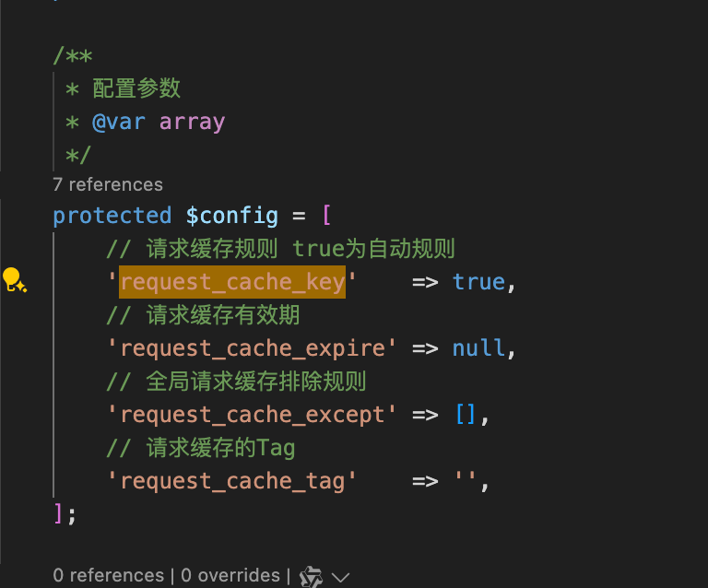Click the empty string value of request_cache_tag
The width and height of the screenshot is (708, 588).
click(466, 480)
